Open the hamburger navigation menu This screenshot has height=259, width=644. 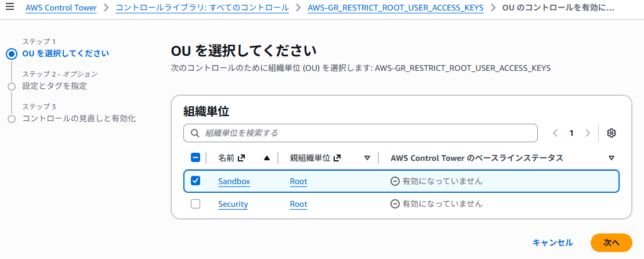pyautogui.click(x=9, y=8)
